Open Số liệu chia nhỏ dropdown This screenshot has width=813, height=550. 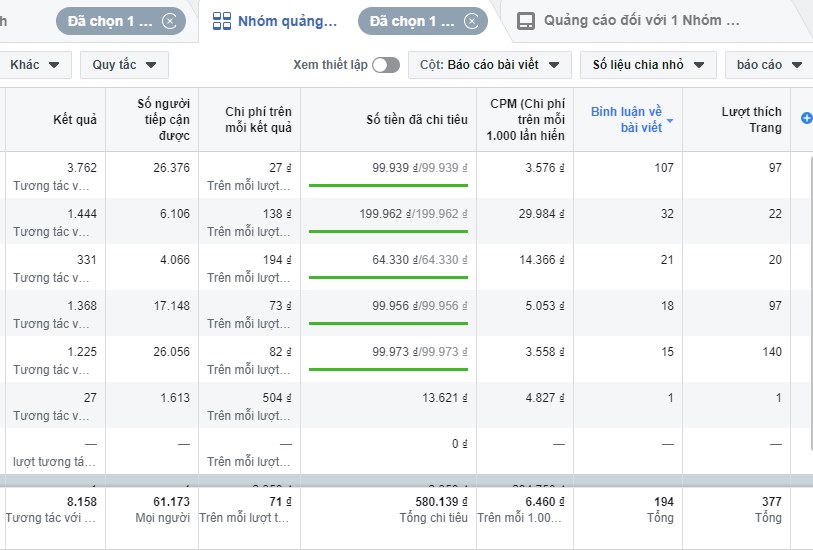(647, 65)
